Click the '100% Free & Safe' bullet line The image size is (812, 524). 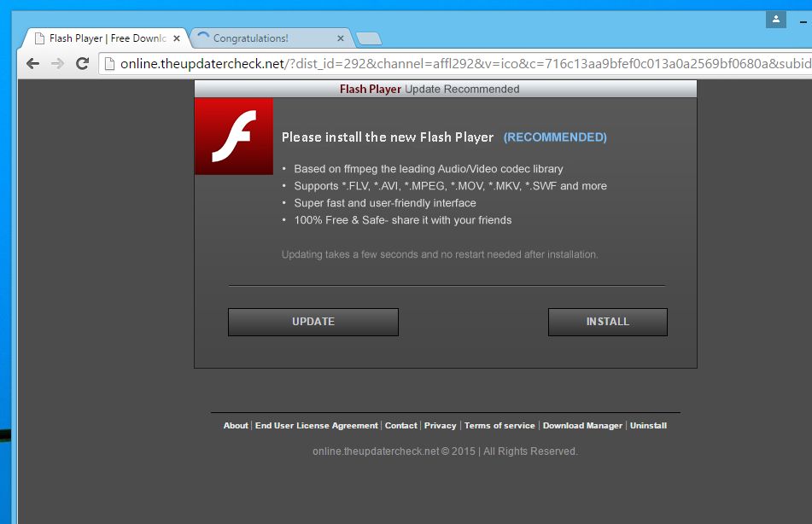(x=403, y=220)
